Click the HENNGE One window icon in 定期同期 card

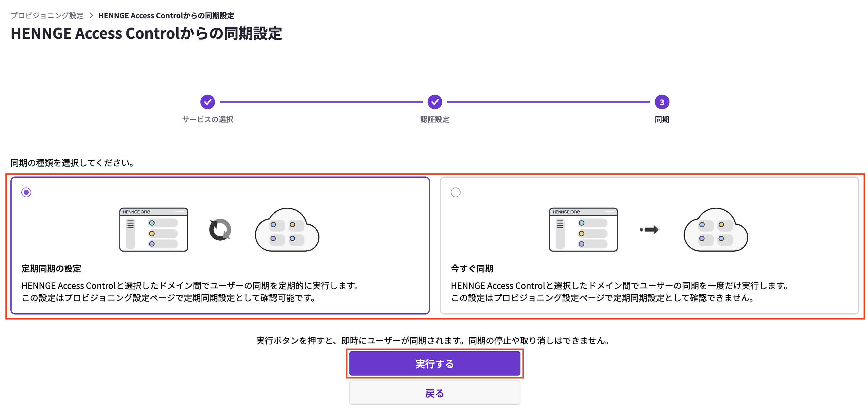point(154,229)
